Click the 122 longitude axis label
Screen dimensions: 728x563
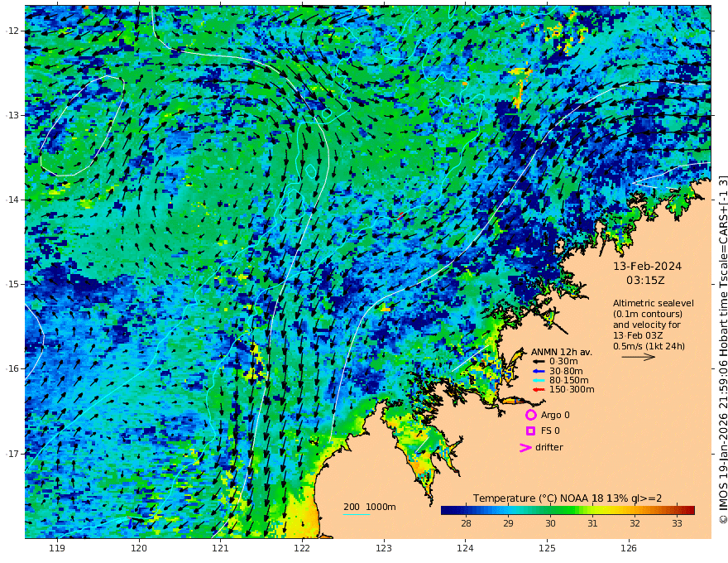[302, 549]
